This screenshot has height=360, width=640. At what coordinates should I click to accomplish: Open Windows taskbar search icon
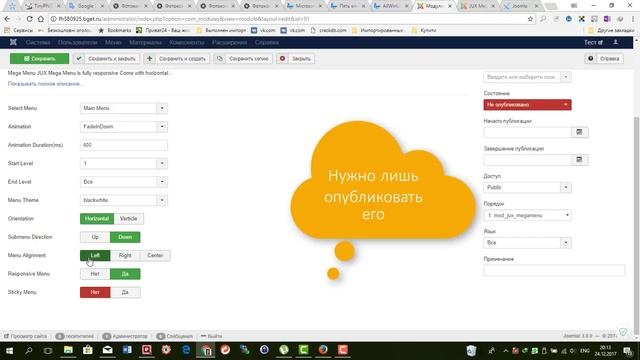coord(29,351)
